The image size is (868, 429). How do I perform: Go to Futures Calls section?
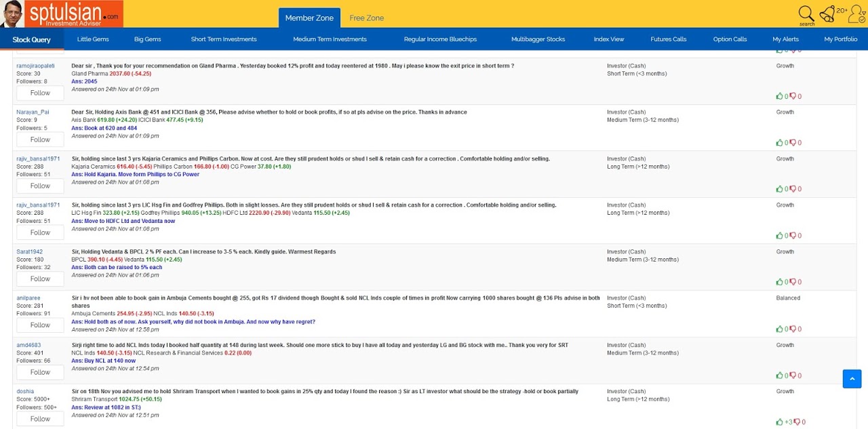pos(668,39)
